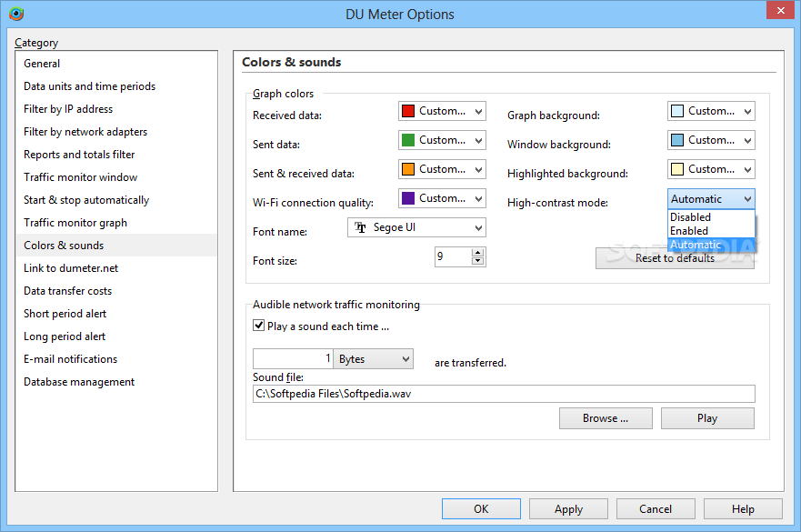Expand the Font name dropdown
Screen dimensions: 801x532
tap(416, 227)
